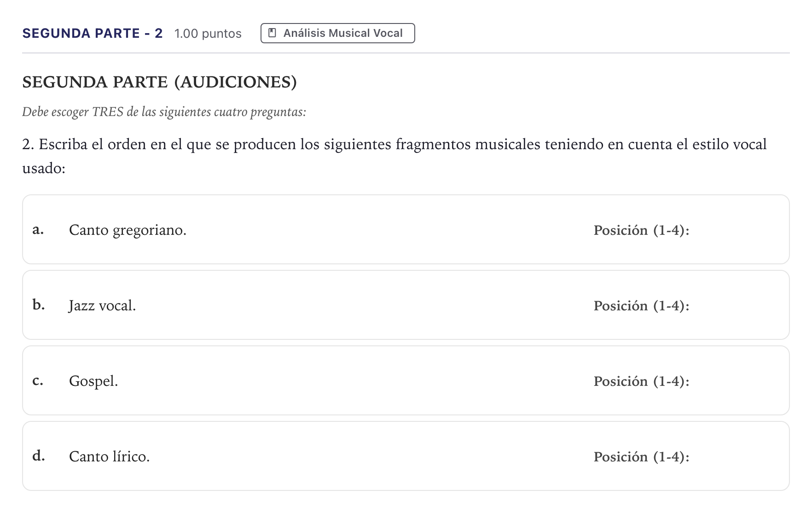Screen dimensions: 812x513
Task: Click the Posición (1-4) label beside Gospel
Action: tap(641, 381)
